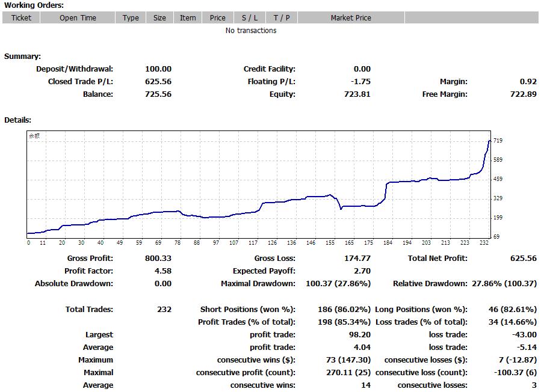
Task: Click the Market Price column header
Action: point(351,18)
